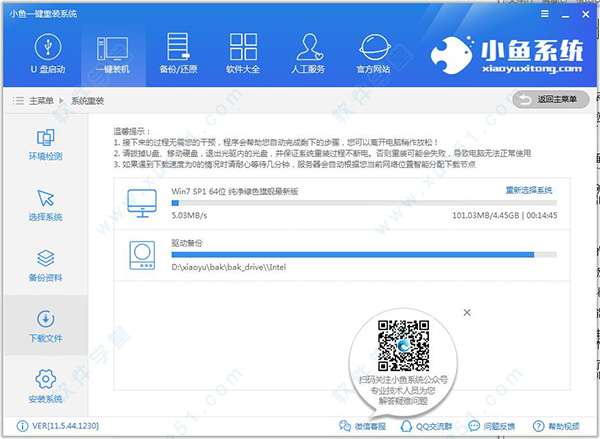Image resolution: width=600 pixels, height=439 pixels.
Task: Minimize the 小鱼一键重装系统 window
Action: pyautogui.click(x=565, y=15)
